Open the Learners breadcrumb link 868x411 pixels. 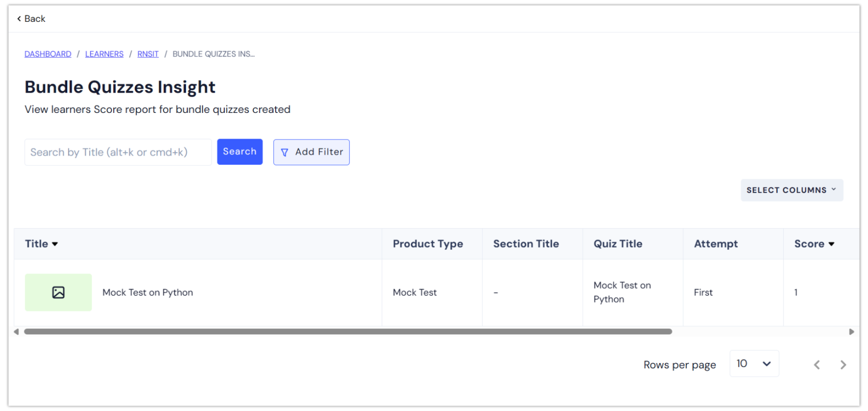104,54
